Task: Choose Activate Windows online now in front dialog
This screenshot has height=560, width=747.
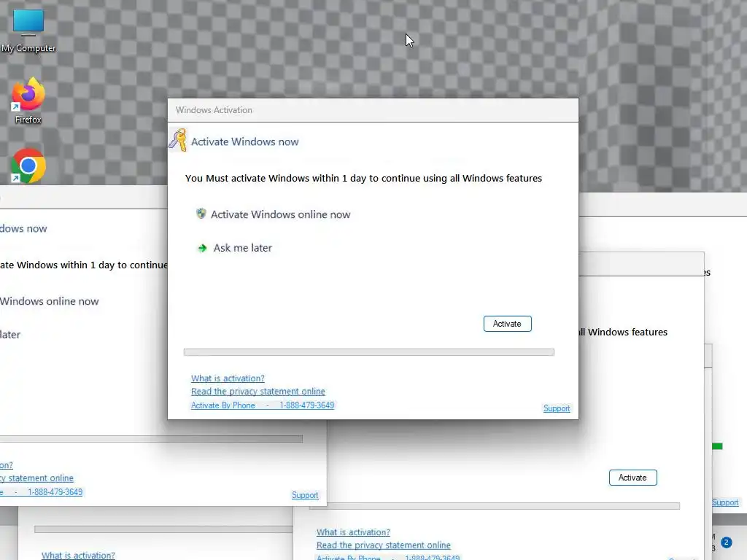Action: (280, 214)
